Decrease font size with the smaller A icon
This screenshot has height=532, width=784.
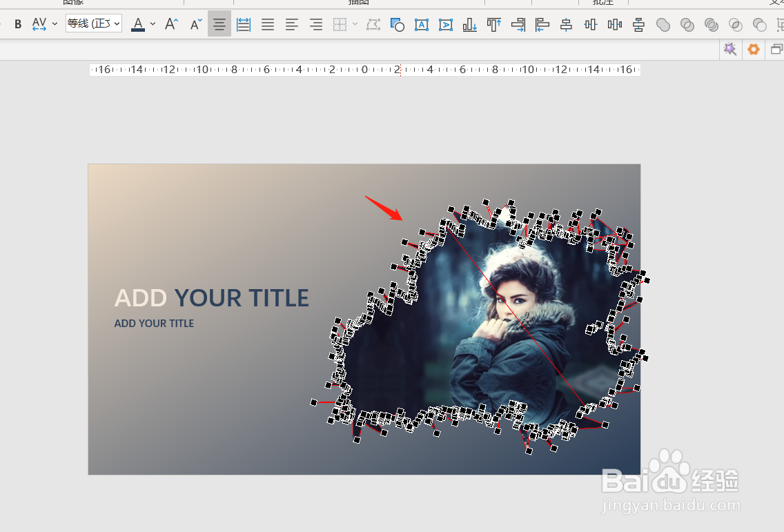click(x=195, y=24)
